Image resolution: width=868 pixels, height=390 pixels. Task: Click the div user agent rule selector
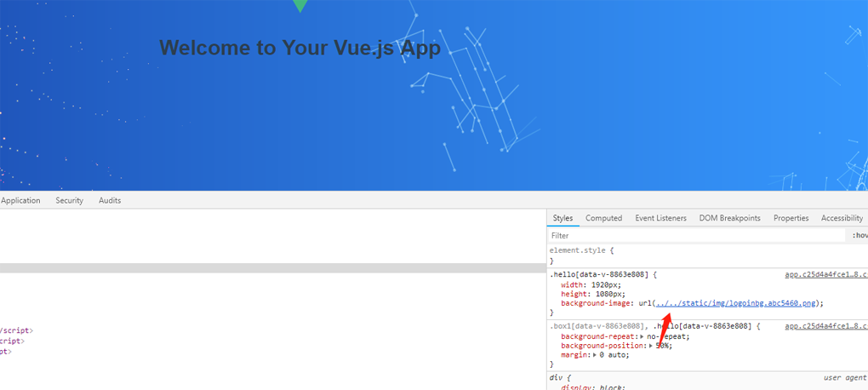click(x=556, y=378)
